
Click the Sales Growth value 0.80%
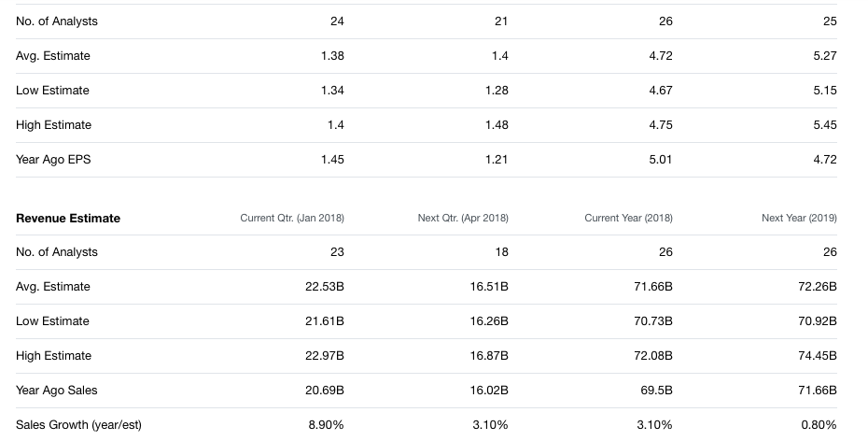click(819, 424)
